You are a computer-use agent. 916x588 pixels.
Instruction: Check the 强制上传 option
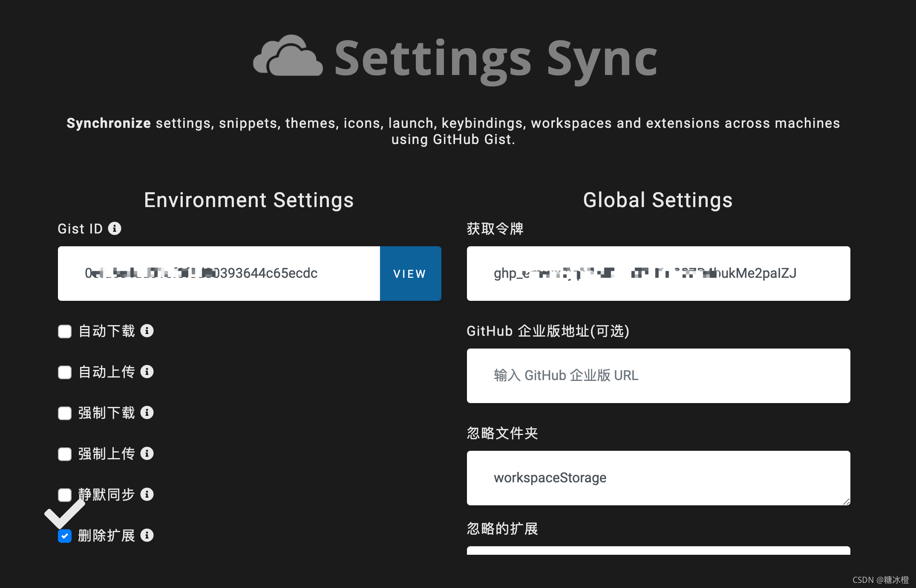point(65,454)
